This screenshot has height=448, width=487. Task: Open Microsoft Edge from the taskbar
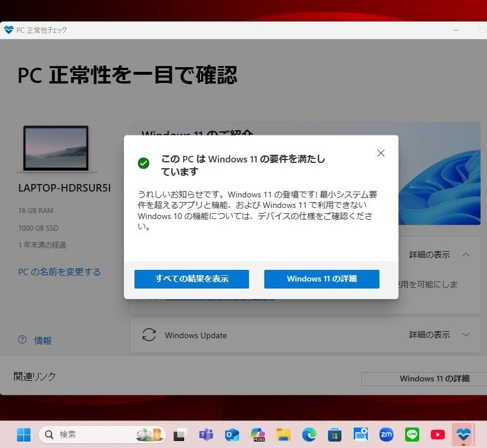[309, 435]
